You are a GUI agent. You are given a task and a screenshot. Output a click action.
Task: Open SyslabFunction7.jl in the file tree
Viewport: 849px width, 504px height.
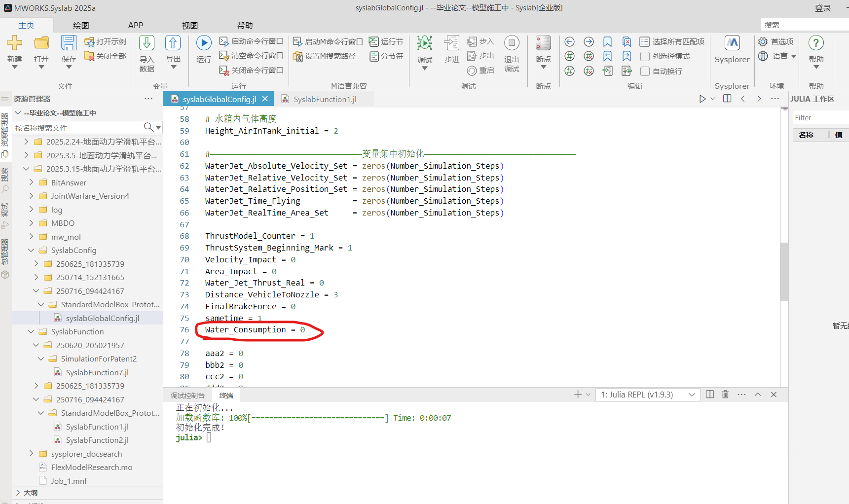coord(97,372)
